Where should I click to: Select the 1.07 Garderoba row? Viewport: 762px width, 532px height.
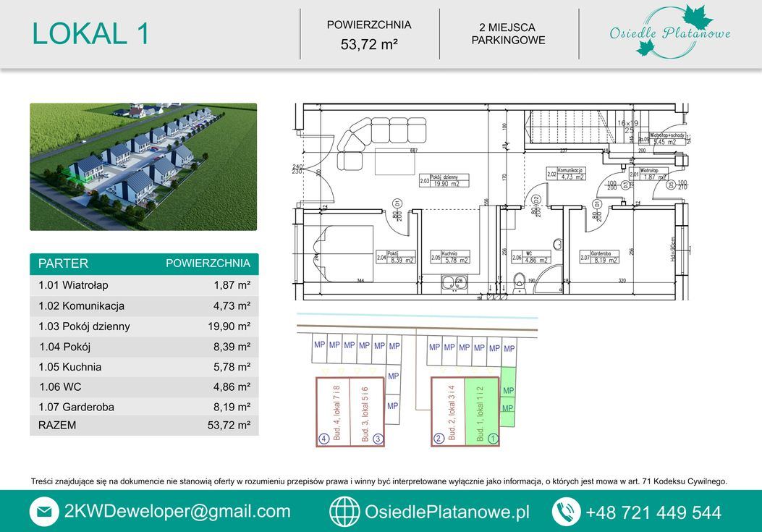point(144,407)
